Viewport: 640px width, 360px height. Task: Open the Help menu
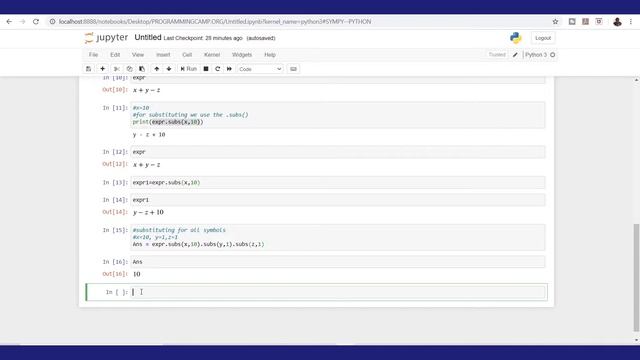click(x=270, y=55)
